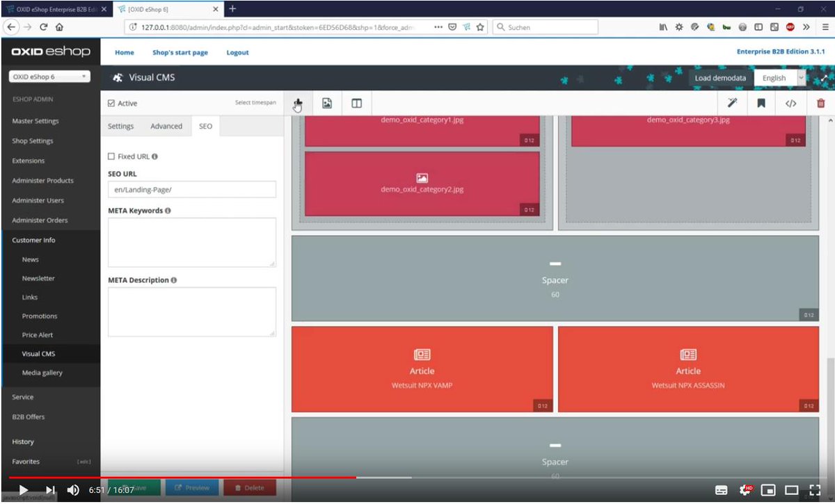Click the bookmark icon on the right toolbar
The height and width of the screenshot is (504, 835).
pyautogui.click(x=761, y=102)
